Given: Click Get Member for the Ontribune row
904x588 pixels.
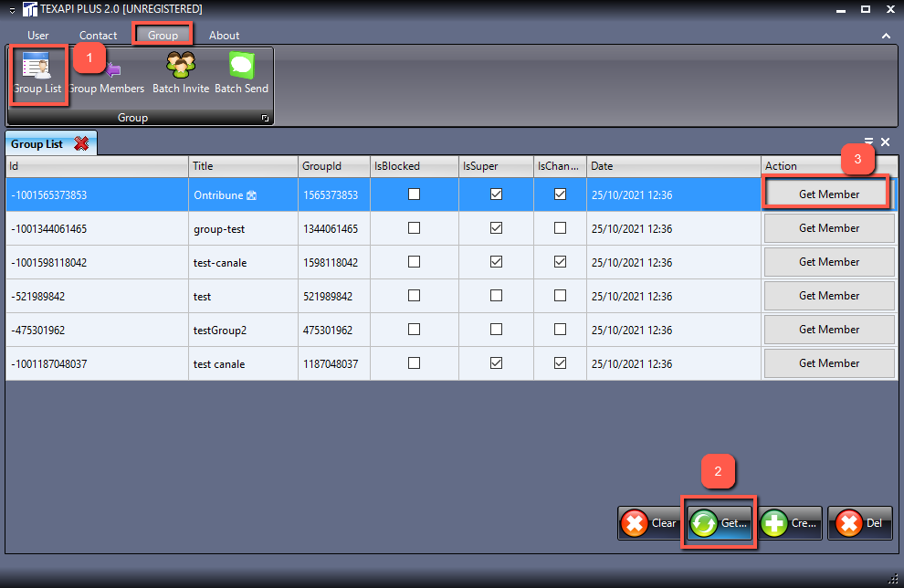Looking at the screenshot, I should (828, 194).
